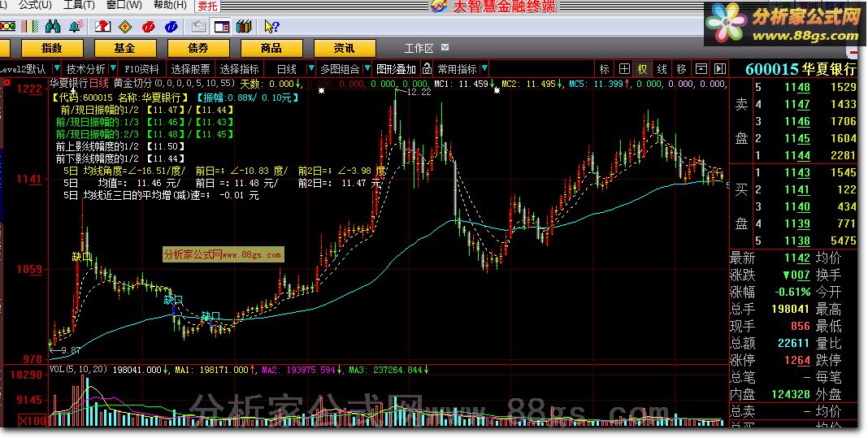Click the 基金 button
Viewport: 868px width, 438px height.
click(x=124, y=48)
